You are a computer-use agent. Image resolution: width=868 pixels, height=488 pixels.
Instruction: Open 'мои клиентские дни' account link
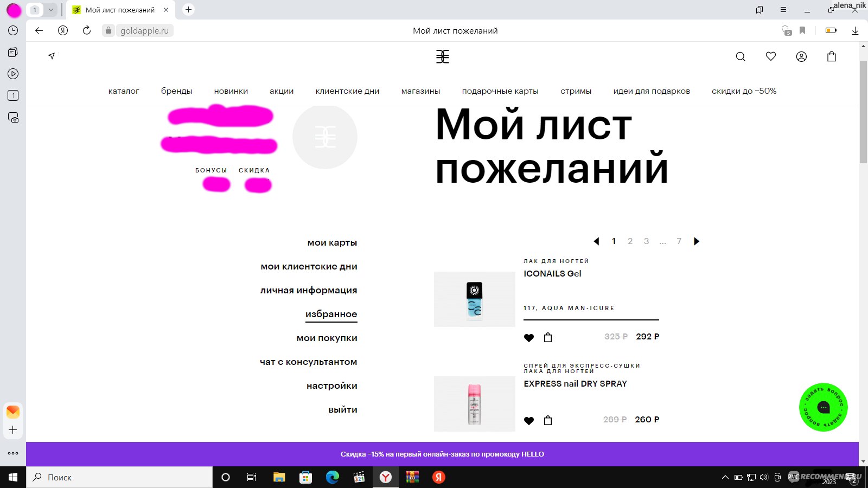309,267
